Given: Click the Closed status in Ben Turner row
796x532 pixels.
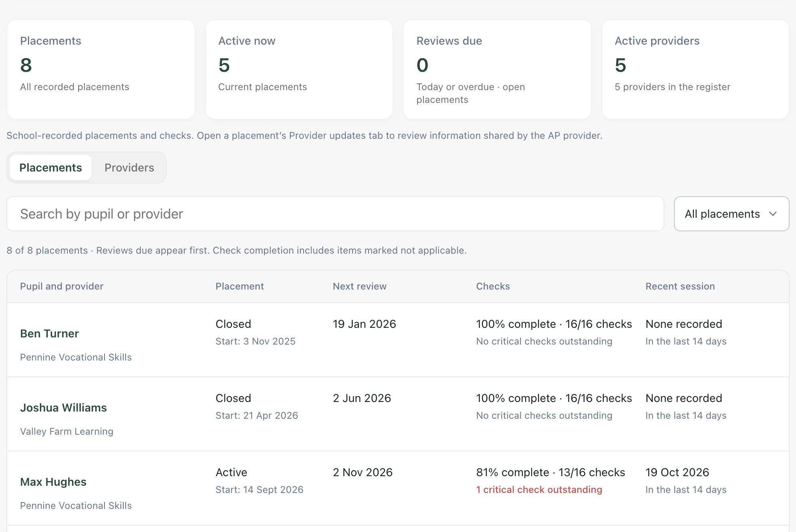Looking at the screenshot, I should coord(234,324).
